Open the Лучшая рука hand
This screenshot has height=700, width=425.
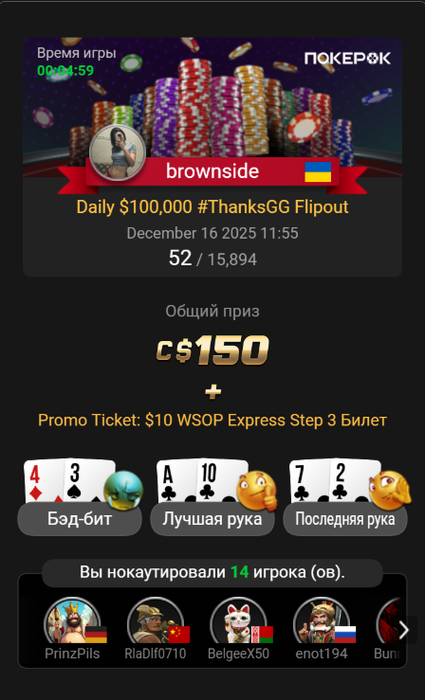pyautogui.click(x=212, y=519)
